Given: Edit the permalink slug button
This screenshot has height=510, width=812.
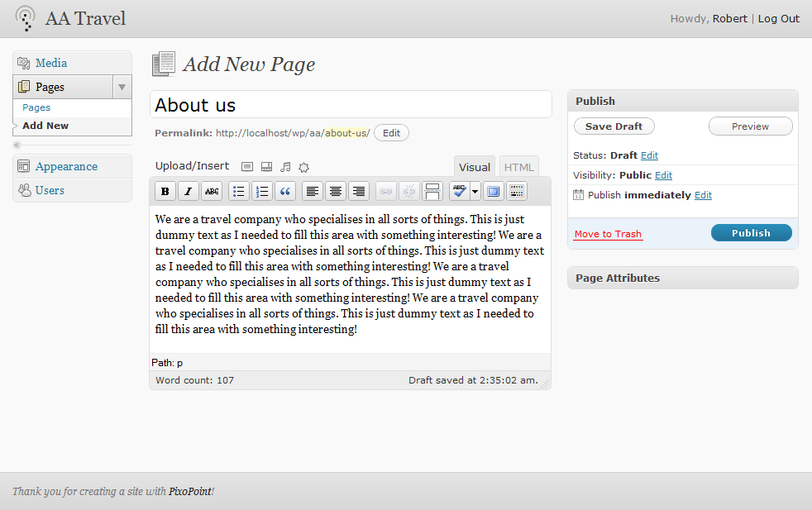Looking at the screenshot, I should pyautogui.click(x=391, y=133).
